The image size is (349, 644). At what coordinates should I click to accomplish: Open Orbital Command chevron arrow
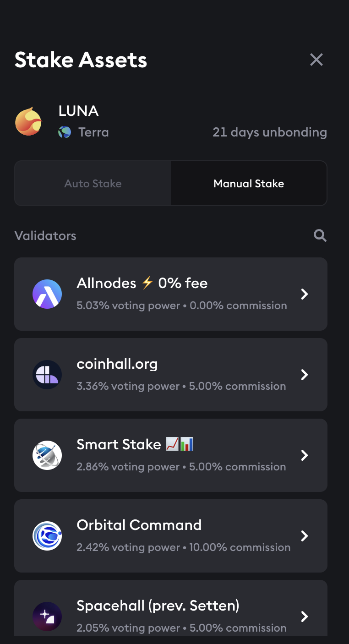[305, 536]
